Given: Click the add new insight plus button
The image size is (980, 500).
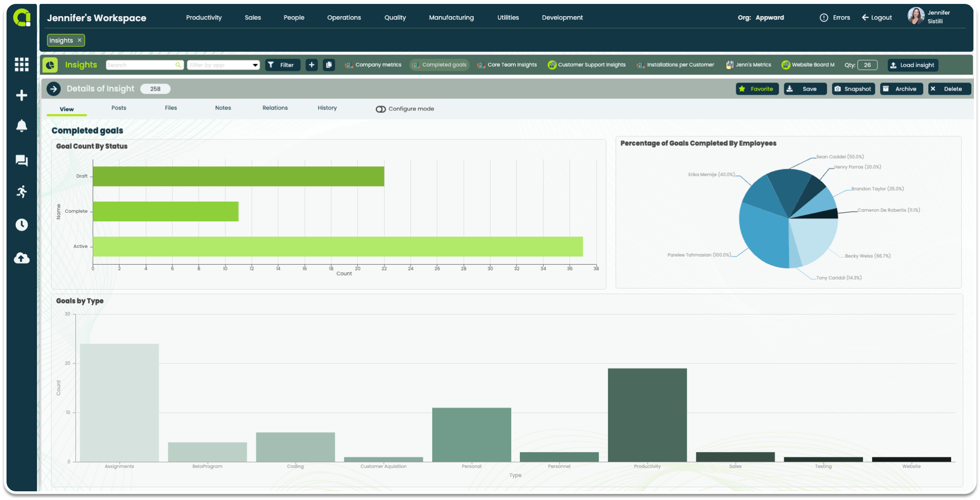Looking at the screenshot, I should pyautogui.click(x=312, y=65).
